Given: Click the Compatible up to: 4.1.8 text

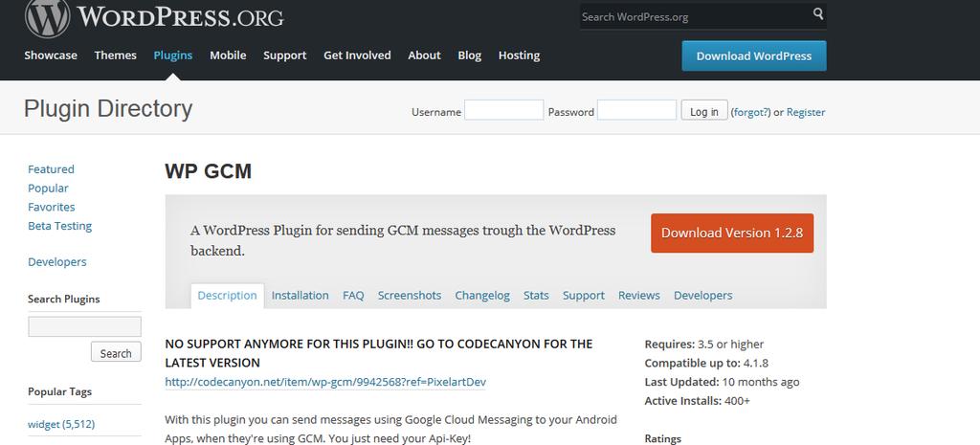Looking at the screenshot, I should 706,363.
